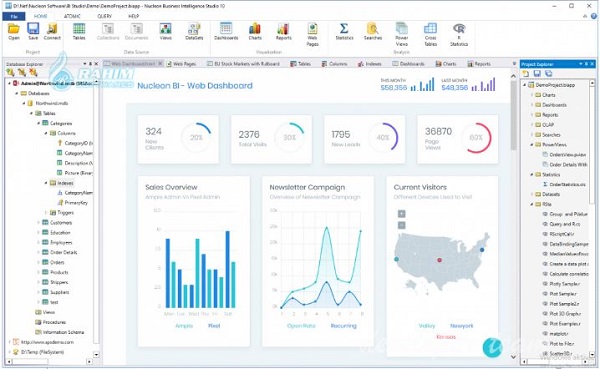
Task: Click the Pixel legend in Sales Overview
Action: (214, 326)
